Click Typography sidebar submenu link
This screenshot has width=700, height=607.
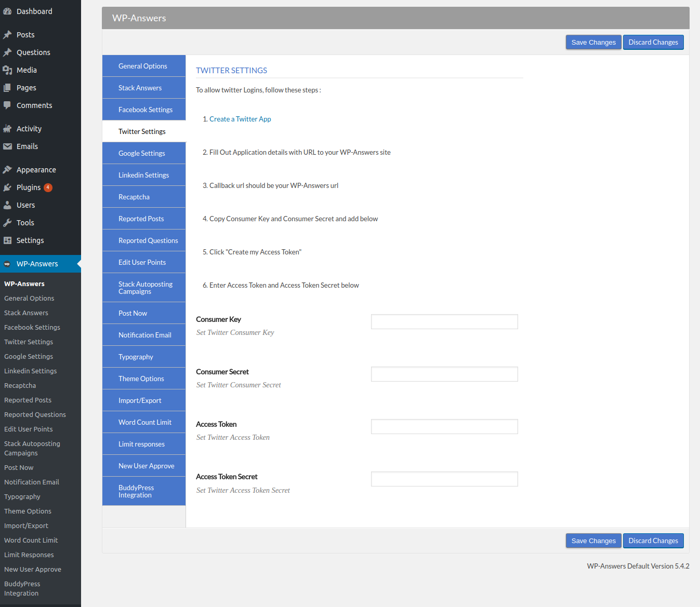pos(22,497)
